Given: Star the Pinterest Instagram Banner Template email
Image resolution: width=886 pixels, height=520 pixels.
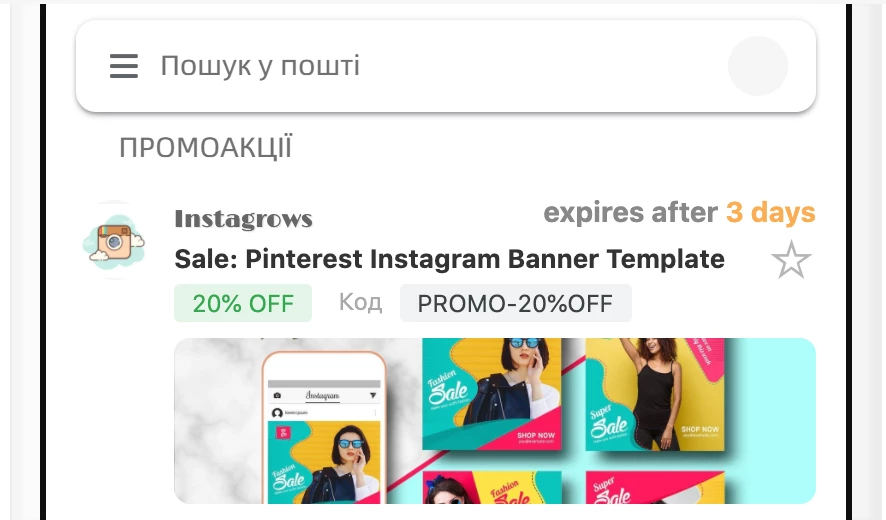Looking at the screenshot, I should [x=791, y=260].
